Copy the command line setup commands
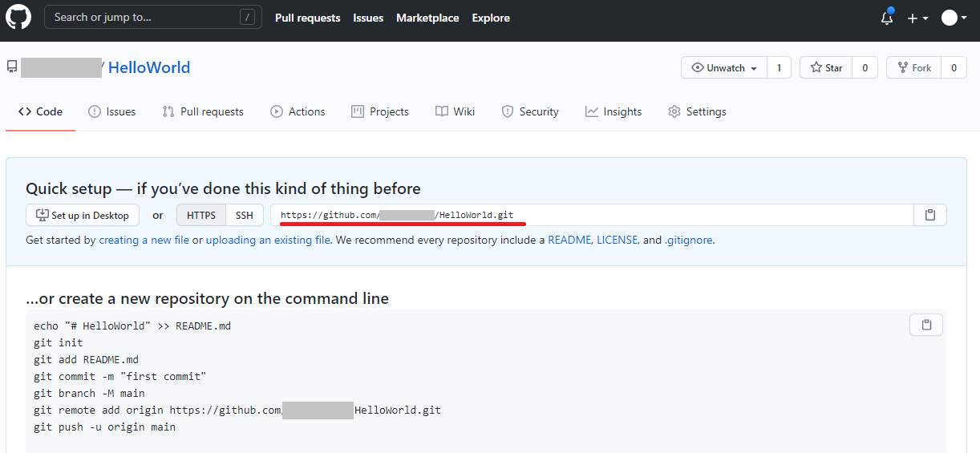 (x=926, y=325)
